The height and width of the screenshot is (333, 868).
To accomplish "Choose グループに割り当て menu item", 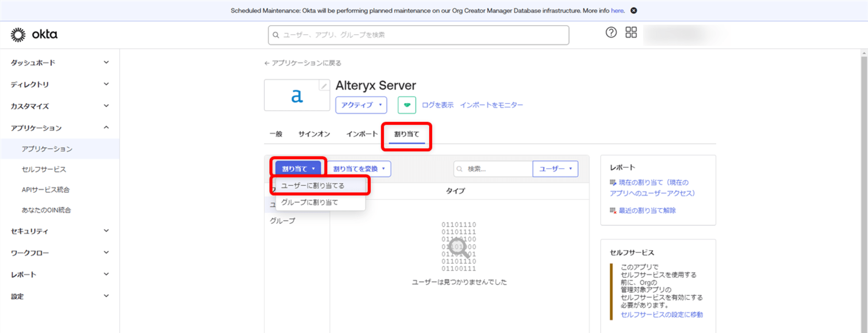I will pyautogui.click(x=320, y=202).
